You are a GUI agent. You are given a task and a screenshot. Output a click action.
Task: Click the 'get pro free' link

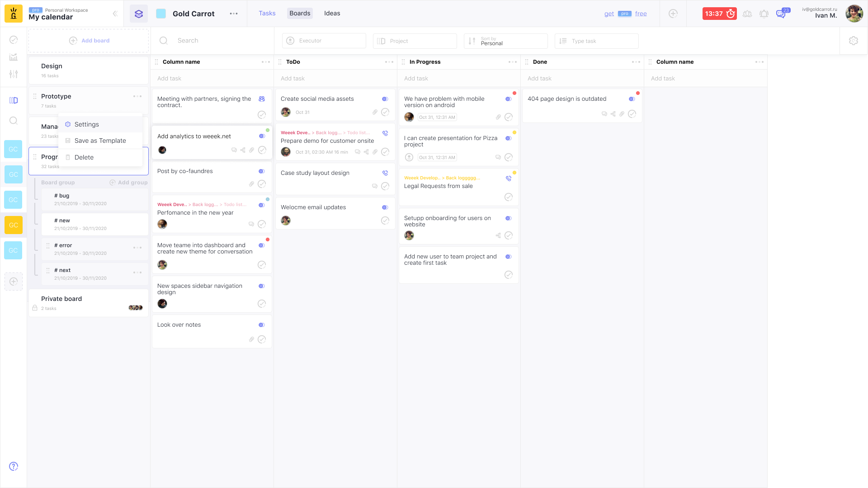625,14
